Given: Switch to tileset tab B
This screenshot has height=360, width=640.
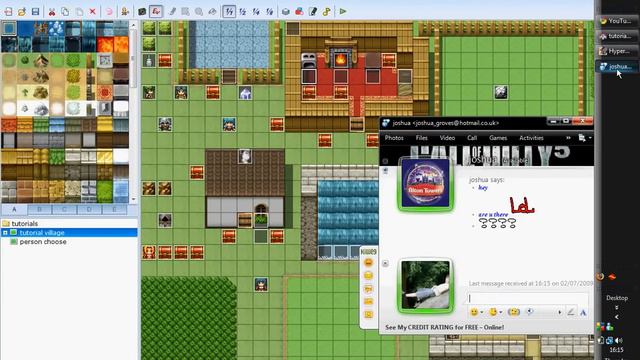Looking at the screenshot, I should click(x=40, y=209).
